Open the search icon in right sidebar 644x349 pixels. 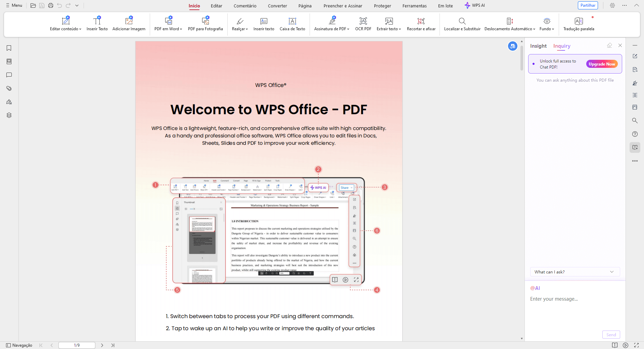(x=635, y=121)
